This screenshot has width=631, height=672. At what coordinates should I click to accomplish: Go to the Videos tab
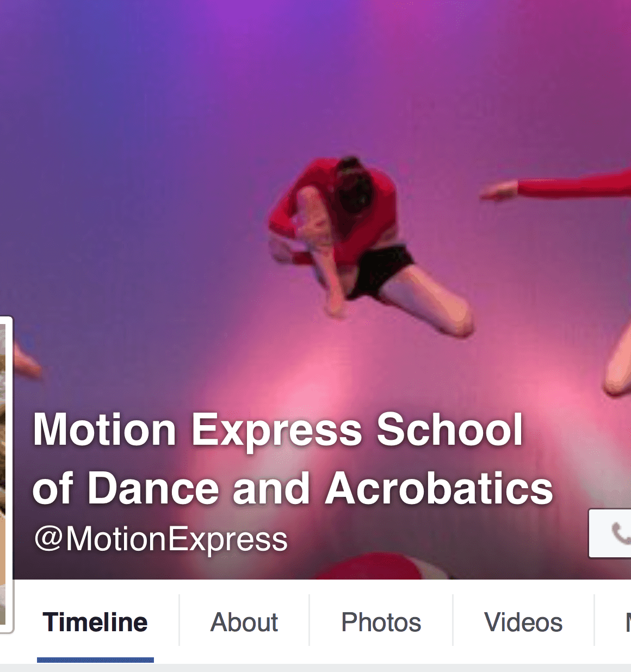coord(523,622)
